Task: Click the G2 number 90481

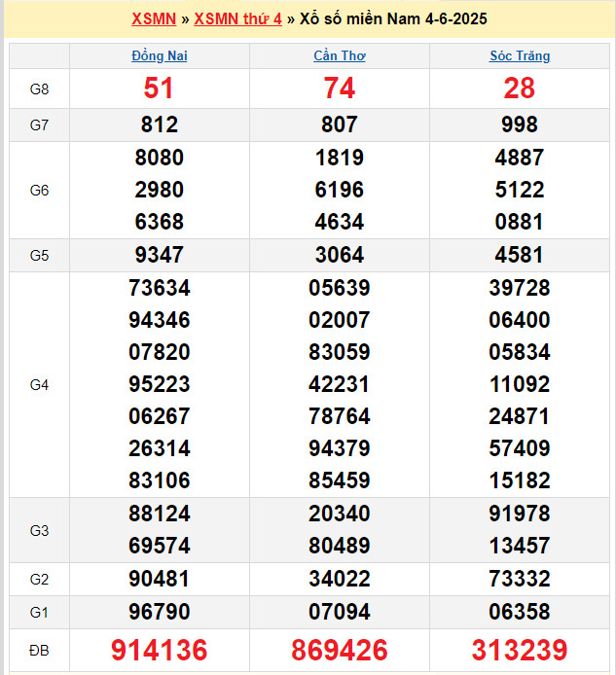Action: tap(160, 579)
